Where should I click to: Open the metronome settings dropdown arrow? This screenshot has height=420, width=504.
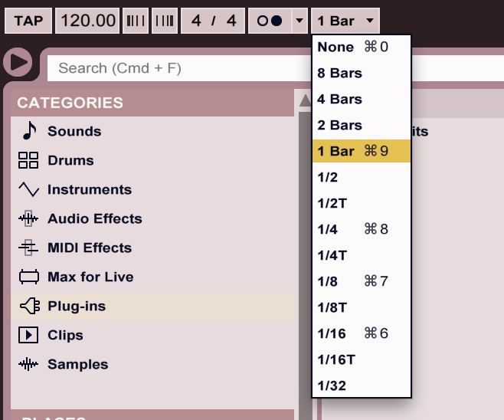pos(299,21)
